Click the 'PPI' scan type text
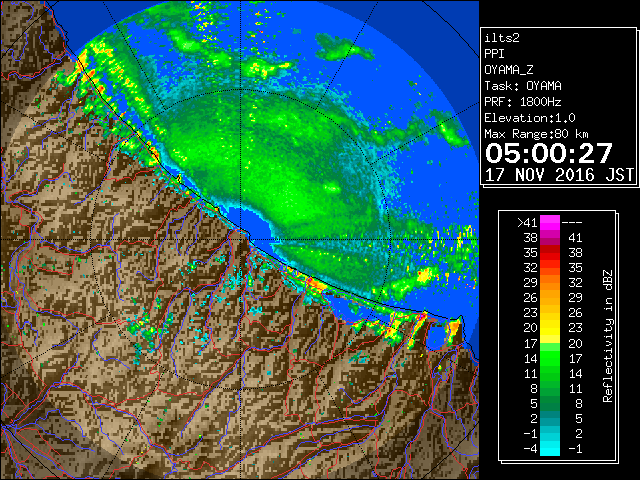Screen dimensions: 640x480 [x=494, y=54]
